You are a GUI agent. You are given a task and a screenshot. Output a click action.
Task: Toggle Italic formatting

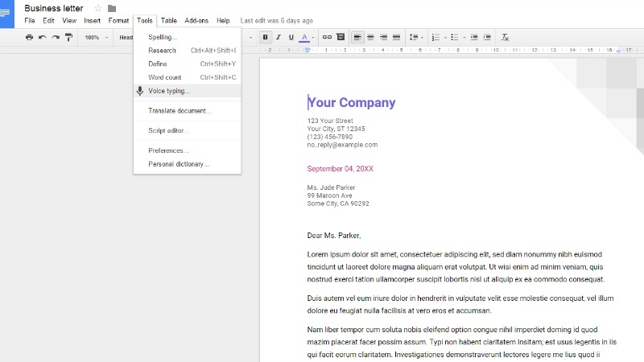click(x=278, y=37)
